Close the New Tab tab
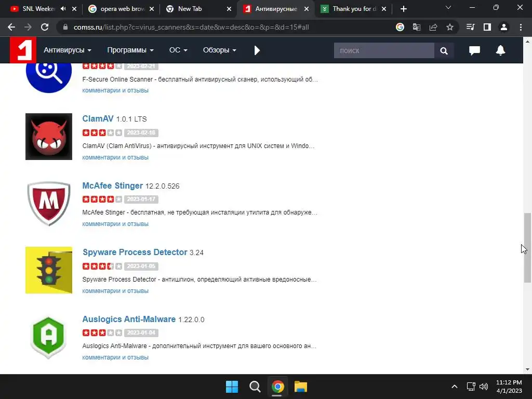This screenshot has width=532, height=399. (x=229, y=9)
